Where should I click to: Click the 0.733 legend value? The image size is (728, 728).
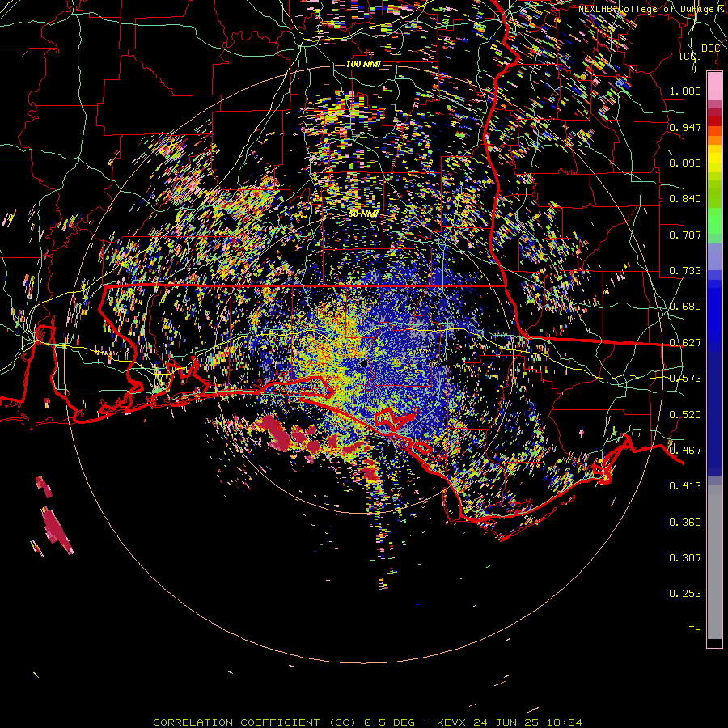[x=685, y=270]
